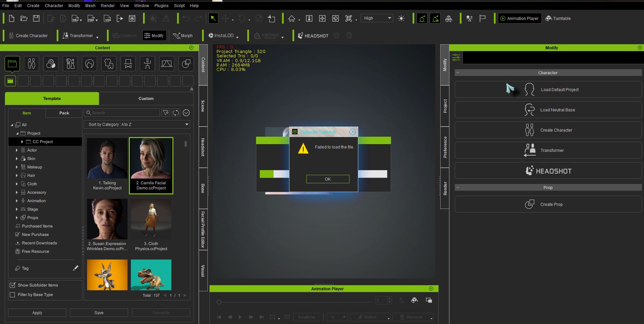Click the Tag edit pencil icon

coord(76,268)
